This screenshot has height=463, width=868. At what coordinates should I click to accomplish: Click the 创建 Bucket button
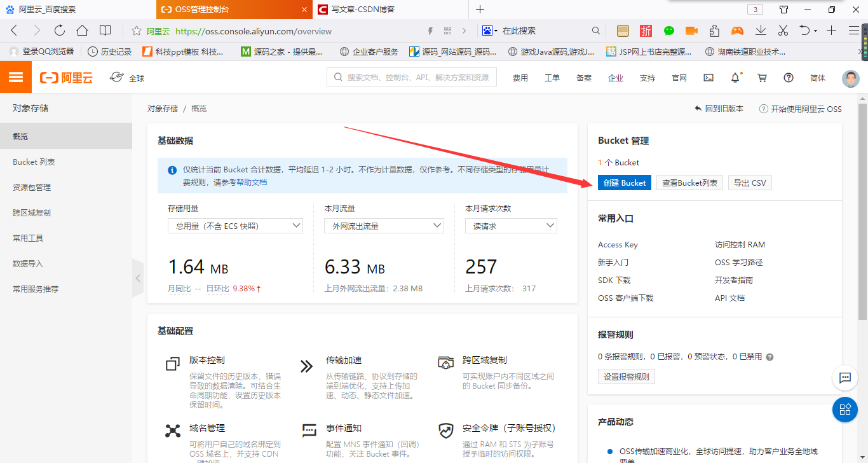pos(624,183)
